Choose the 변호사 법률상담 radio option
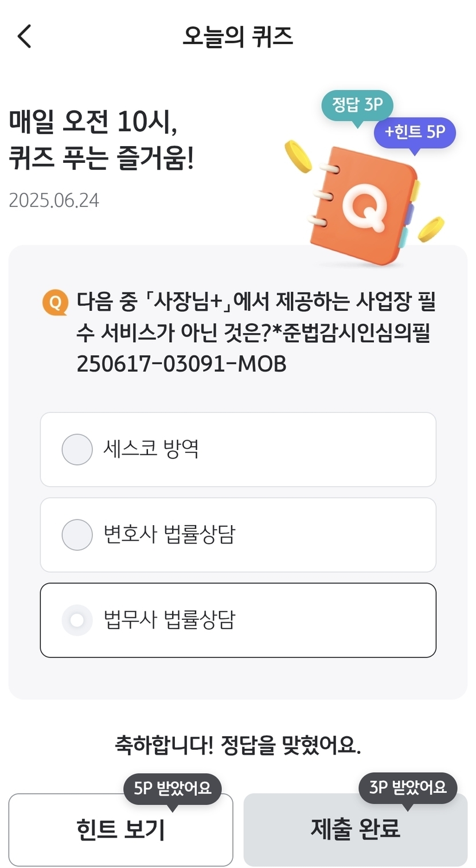 coord(77,534)
